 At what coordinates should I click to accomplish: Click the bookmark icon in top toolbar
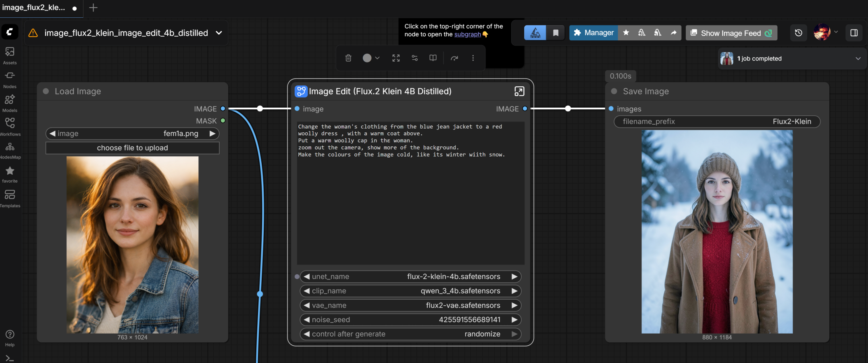tap(556, 33)
